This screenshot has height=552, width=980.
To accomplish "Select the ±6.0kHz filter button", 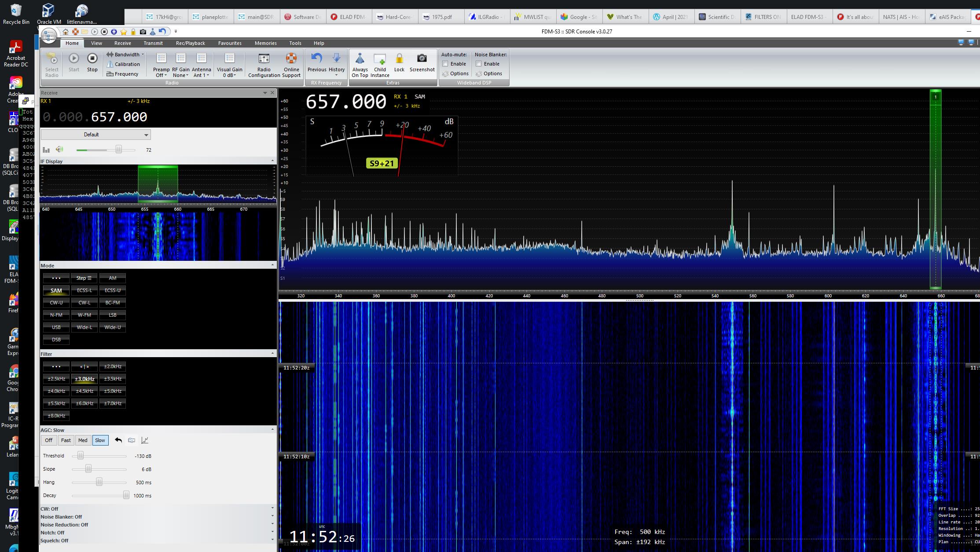I will [x=84, y=403].
